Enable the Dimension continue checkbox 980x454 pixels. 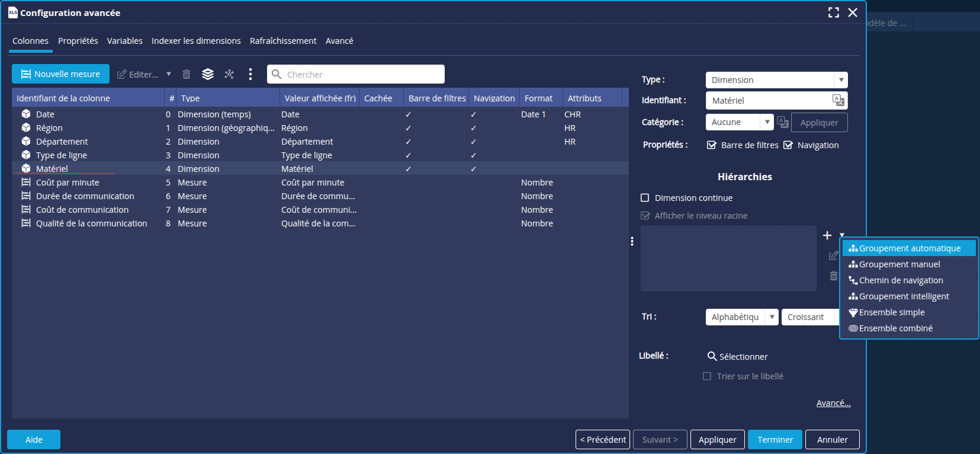(x=645, y=198)
